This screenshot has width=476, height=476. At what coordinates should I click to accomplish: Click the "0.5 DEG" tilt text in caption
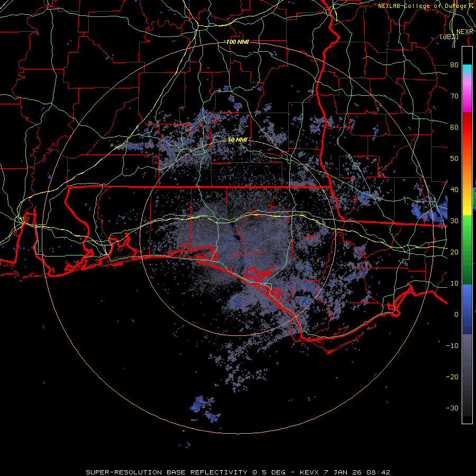269,472
